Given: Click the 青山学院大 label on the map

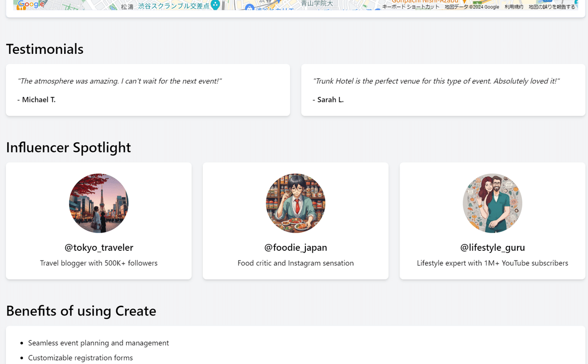Looking at the screenshot, I should tap(317, 3).
